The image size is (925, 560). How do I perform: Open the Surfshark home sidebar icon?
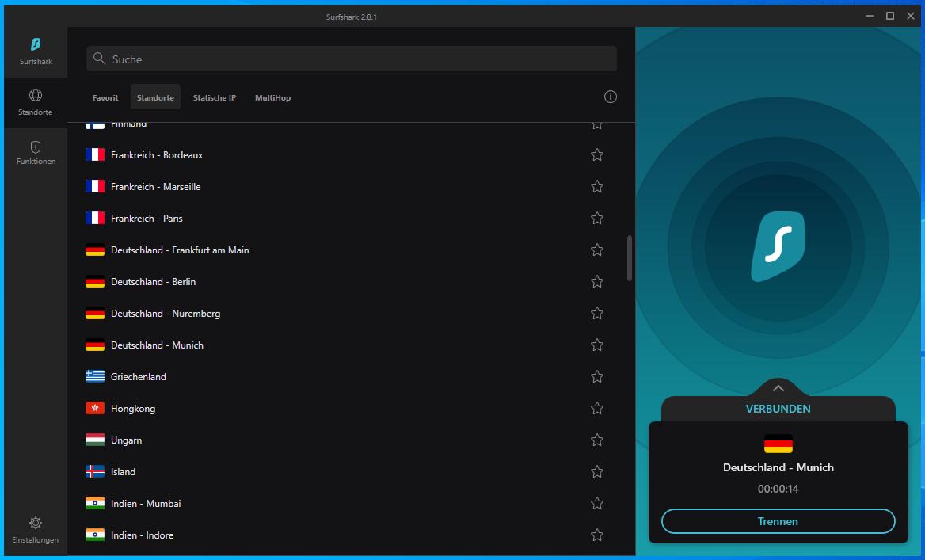(36, 45)
